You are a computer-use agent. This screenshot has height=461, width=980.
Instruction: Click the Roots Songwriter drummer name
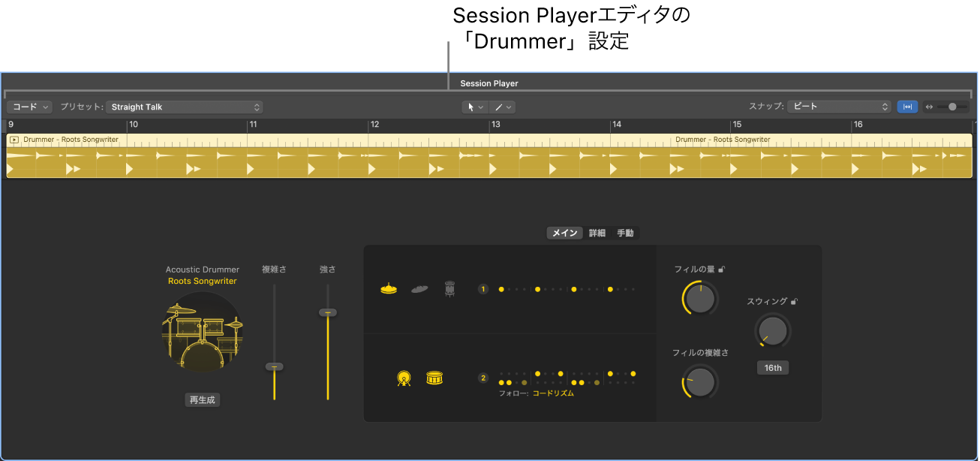(x=203, y=281)
